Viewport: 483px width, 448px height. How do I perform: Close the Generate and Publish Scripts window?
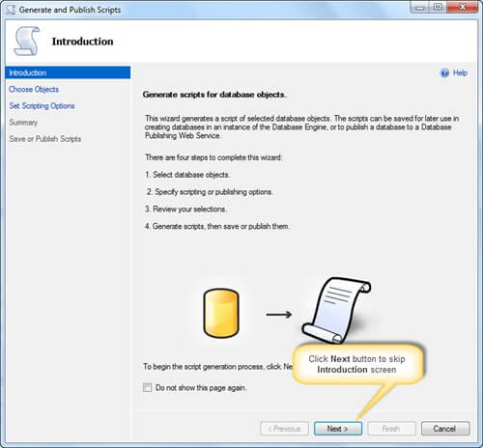463,7
